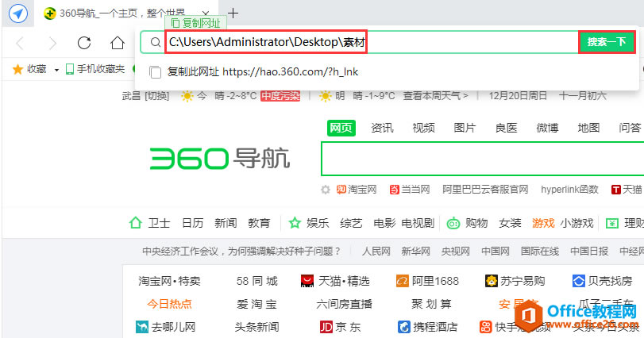
Task: Click 武昌 [切换] city switcher
Action: pos(146,96)
